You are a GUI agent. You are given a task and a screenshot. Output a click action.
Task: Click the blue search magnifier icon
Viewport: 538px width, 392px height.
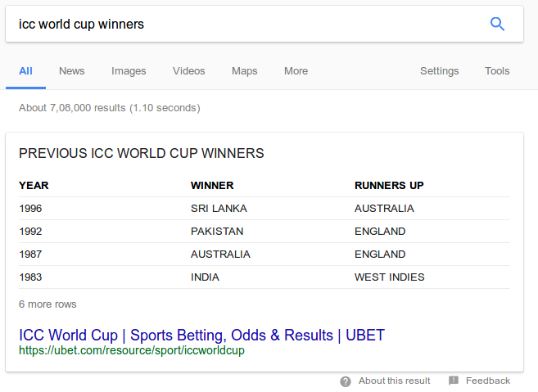tap(497, 24)
